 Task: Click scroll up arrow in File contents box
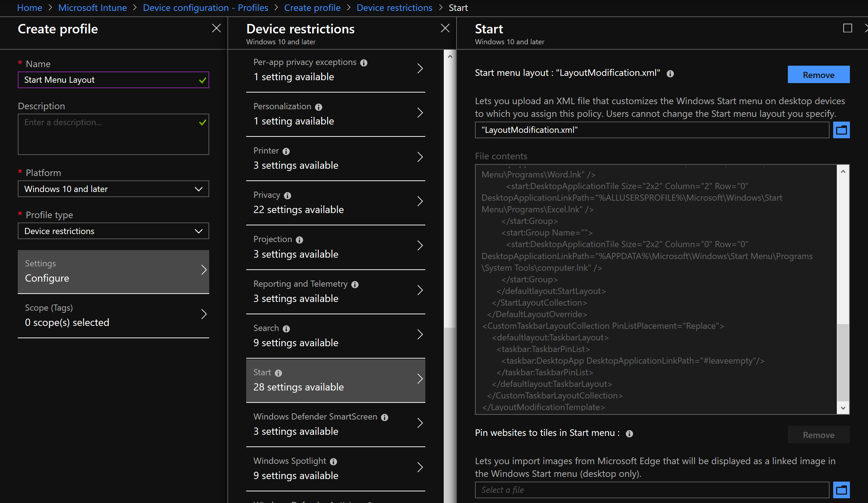tap(843, 172)
